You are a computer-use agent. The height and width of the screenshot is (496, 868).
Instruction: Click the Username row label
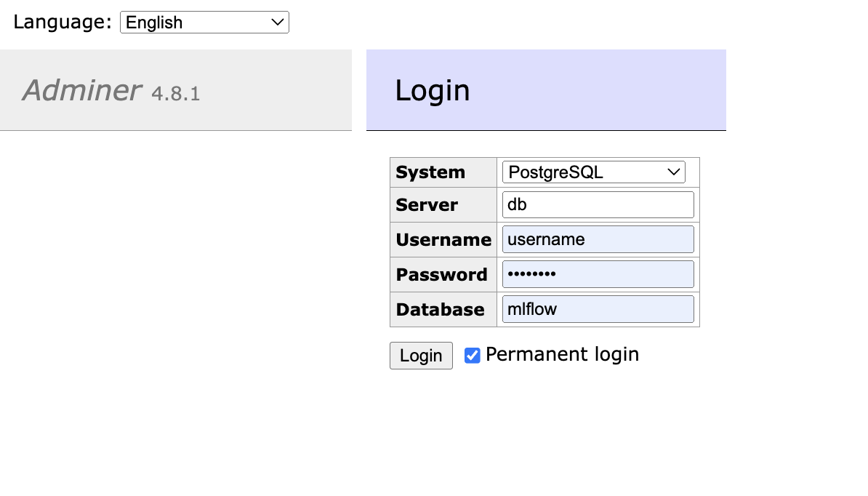click(443, 240)
